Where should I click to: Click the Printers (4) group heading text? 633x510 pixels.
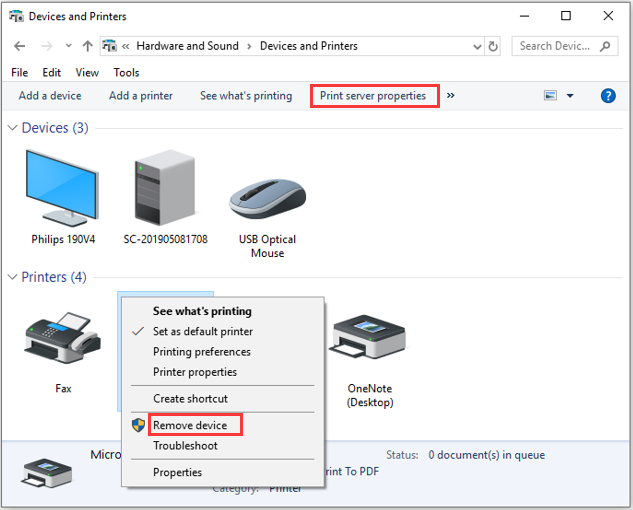(x=54, y=277)
